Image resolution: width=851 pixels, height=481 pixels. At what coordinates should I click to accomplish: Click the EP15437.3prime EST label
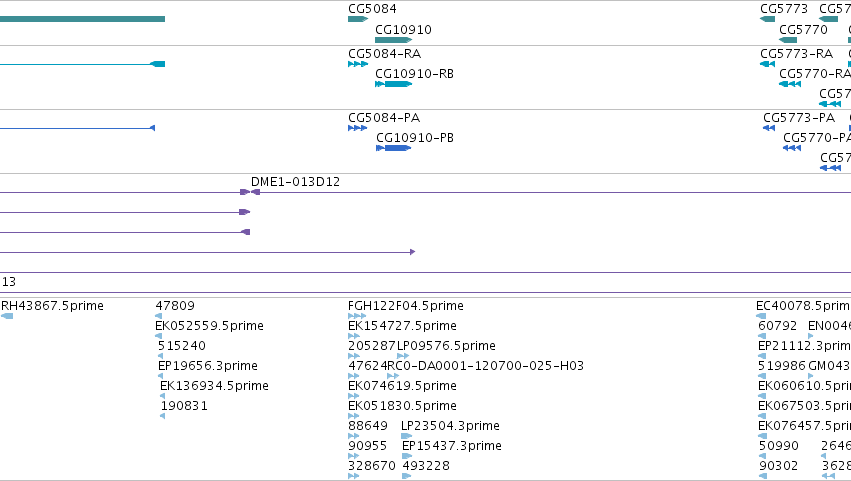coord(452,446)
